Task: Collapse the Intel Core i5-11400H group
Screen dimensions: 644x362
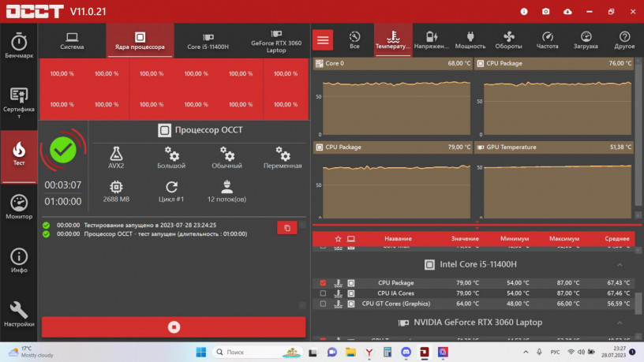Action: [x=620, y=265]
